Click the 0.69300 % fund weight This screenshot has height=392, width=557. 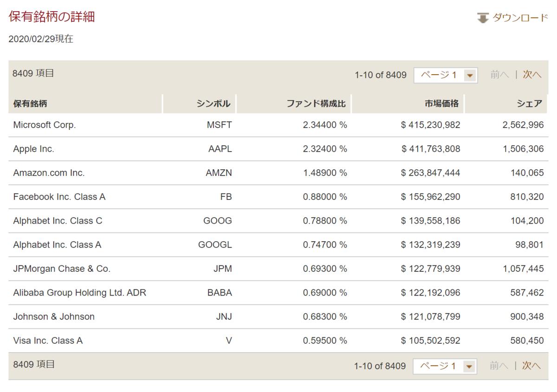click(325, 269)
